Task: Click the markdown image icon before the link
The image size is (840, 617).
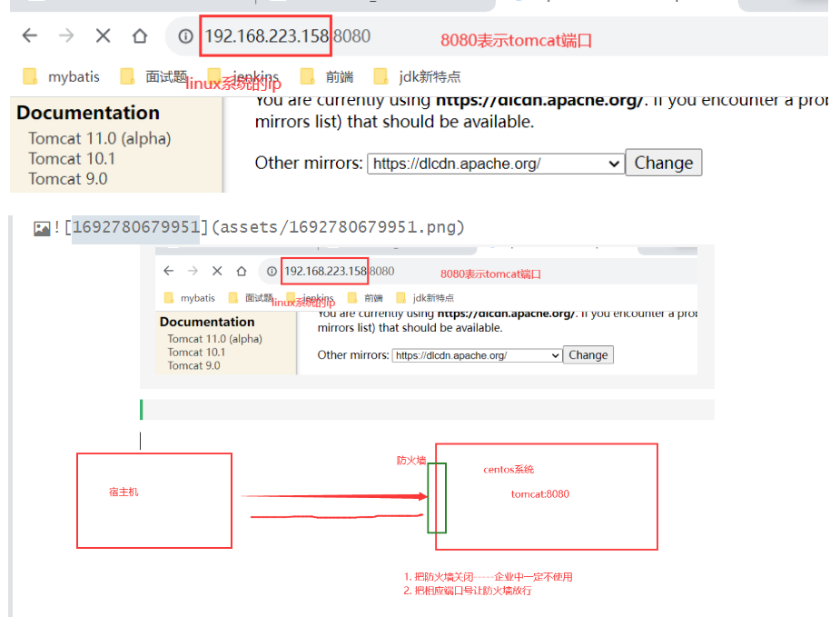Action: 42,229
